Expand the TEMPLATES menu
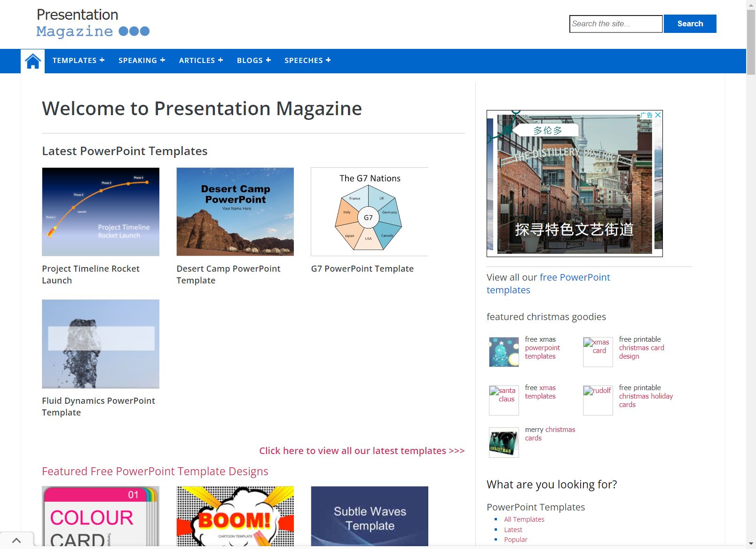 coord(79,61)
